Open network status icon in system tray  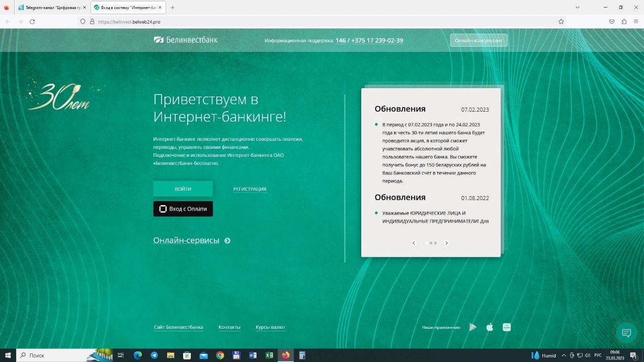(x=580, y=355)
